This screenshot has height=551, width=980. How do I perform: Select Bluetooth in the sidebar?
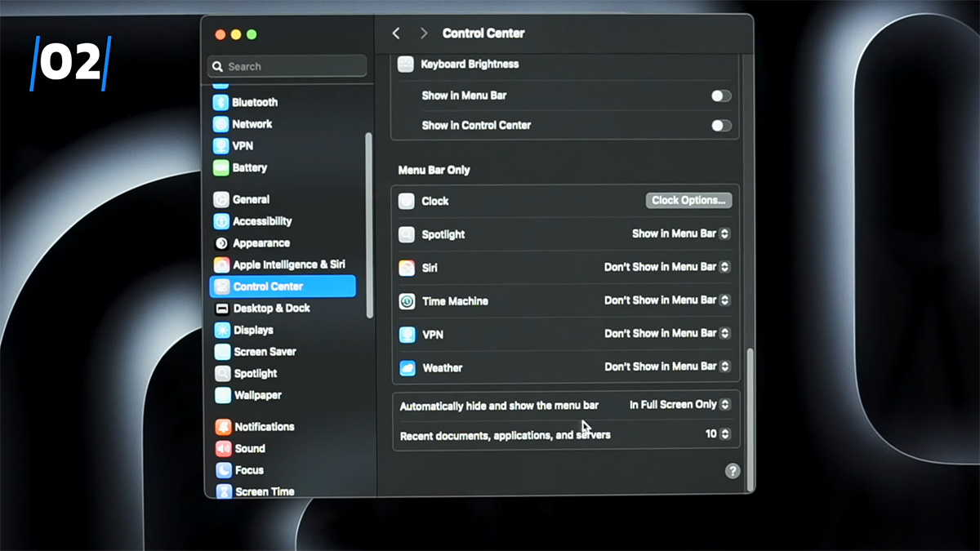point(255,102)
